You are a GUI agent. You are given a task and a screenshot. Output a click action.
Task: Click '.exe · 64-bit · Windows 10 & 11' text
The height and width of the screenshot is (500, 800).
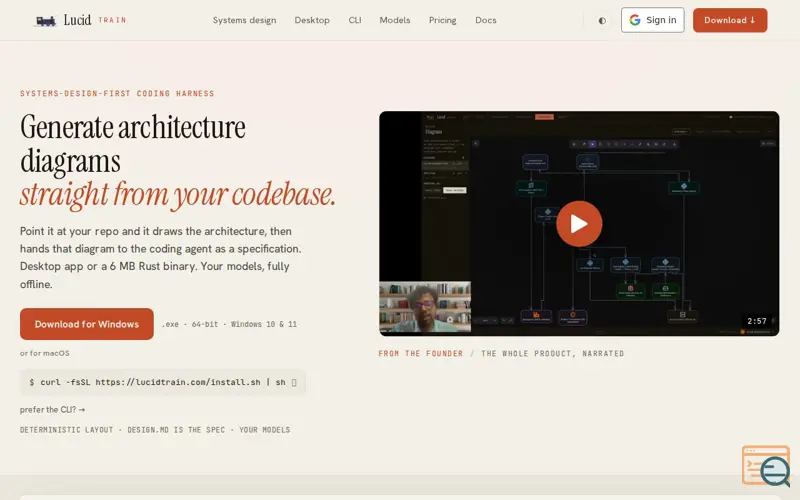click(x=229, y=324)
